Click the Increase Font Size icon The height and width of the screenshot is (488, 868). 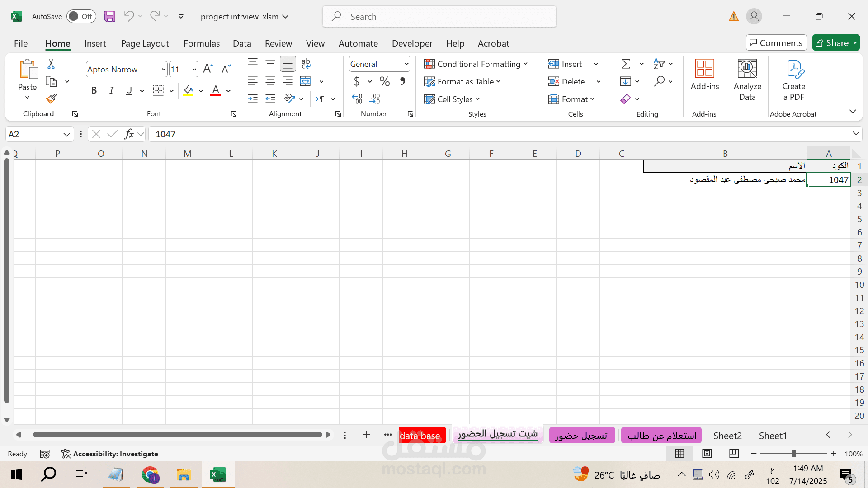tap(208, 69)
